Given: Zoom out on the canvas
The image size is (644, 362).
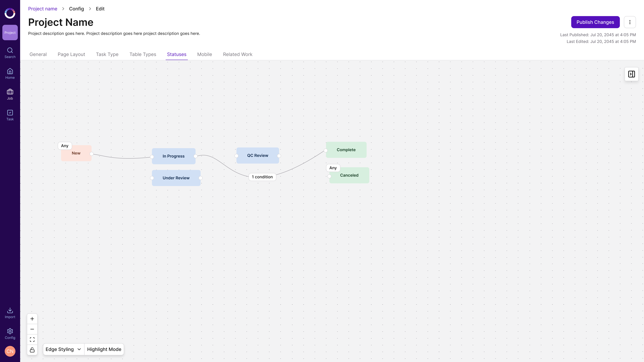Looking at the screenshot, I should point(32,329).
